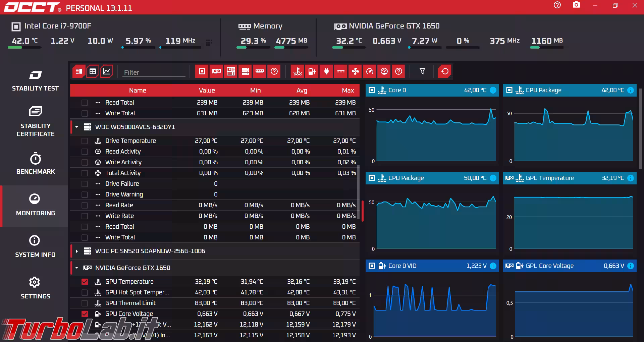
Task: Switch to graph-only view layout
Action: pos(106,71)
